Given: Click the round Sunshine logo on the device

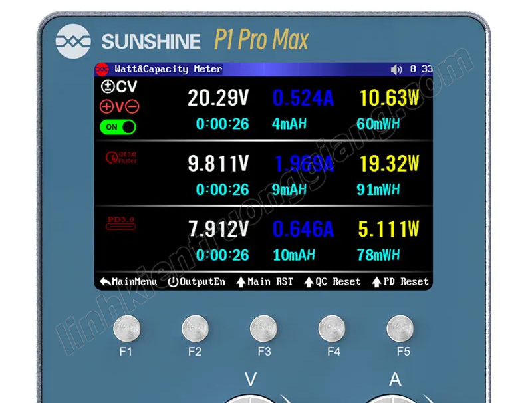Looking at the screenshot, I should [x=73, y=41].
